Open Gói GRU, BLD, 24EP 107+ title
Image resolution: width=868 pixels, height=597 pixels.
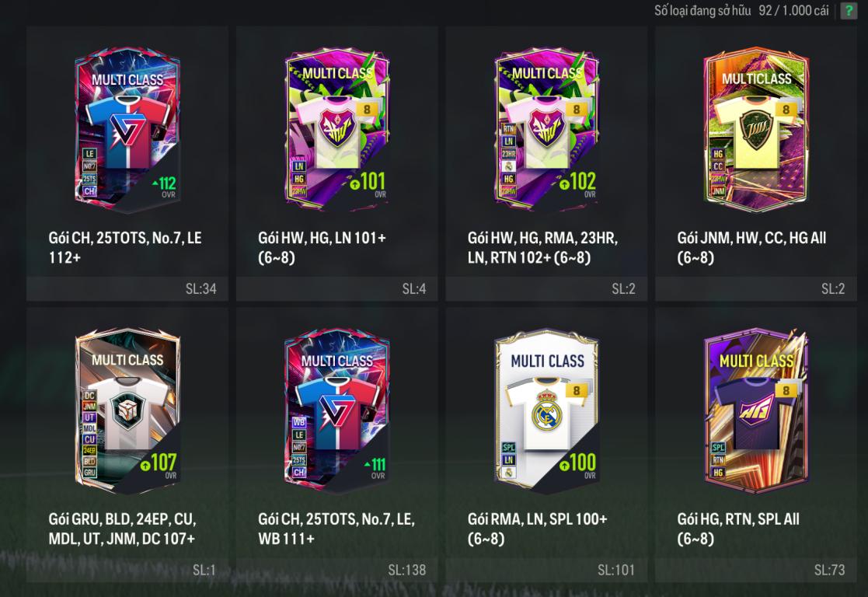pyautogui.click(x=122, y=529)
